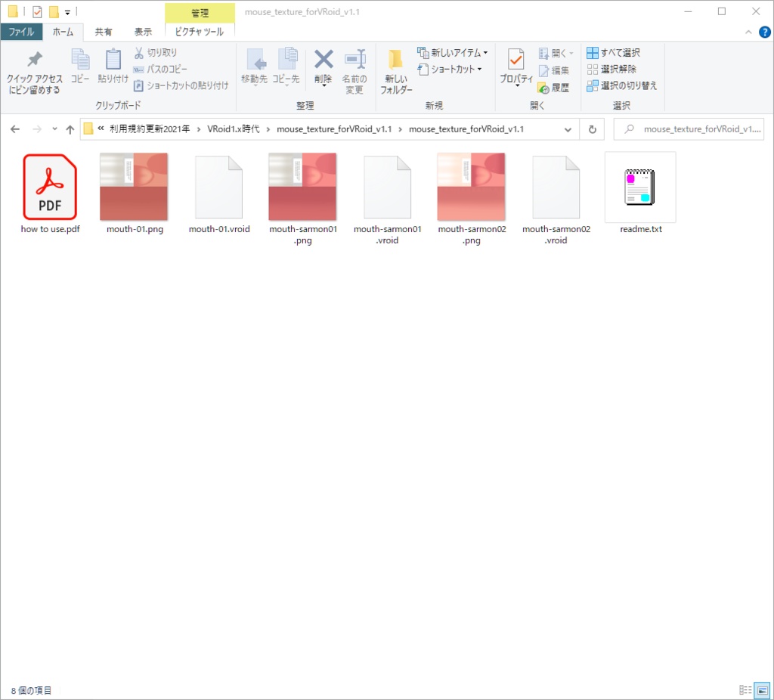Open プロパティ via the ribbon icon

click(x=516, y=68)
